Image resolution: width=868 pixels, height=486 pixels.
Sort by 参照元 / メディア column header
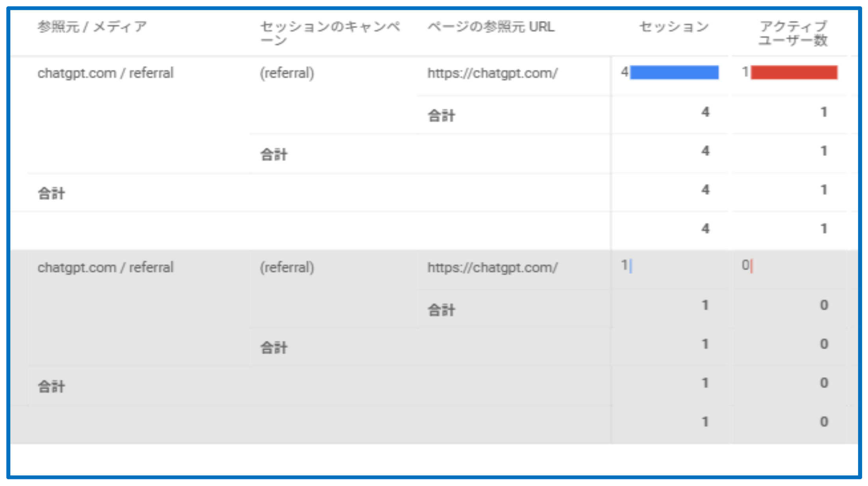pos(92,27)
